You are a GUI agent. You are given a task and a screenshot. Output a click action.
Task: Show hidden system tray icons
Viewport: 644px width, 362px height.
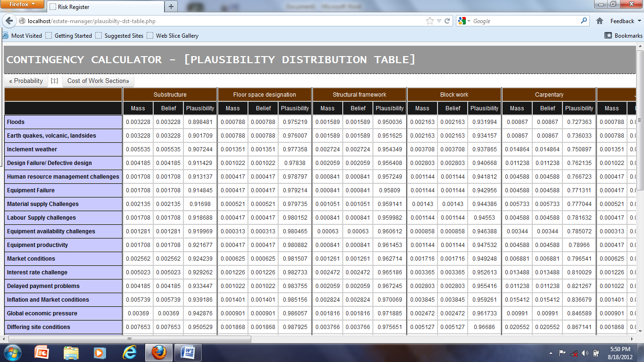click(x=551, y=353)
